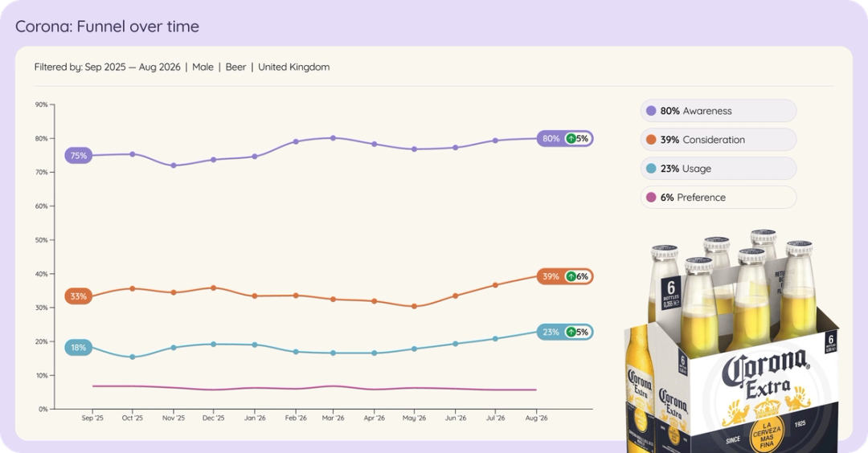
Task: Click the Corona: Funnel over time title
Action: tap(107, 26)
